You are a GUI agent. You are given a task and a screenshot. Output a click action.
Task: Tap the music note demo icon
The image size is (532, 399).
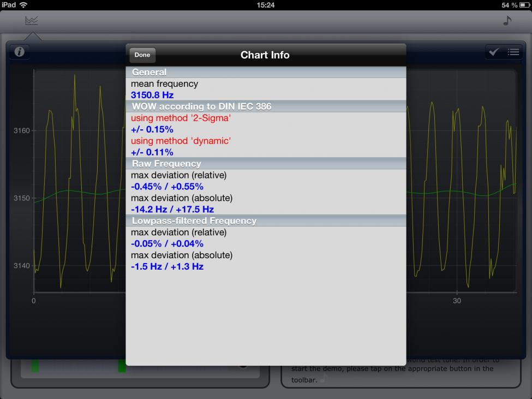(507, 20)
